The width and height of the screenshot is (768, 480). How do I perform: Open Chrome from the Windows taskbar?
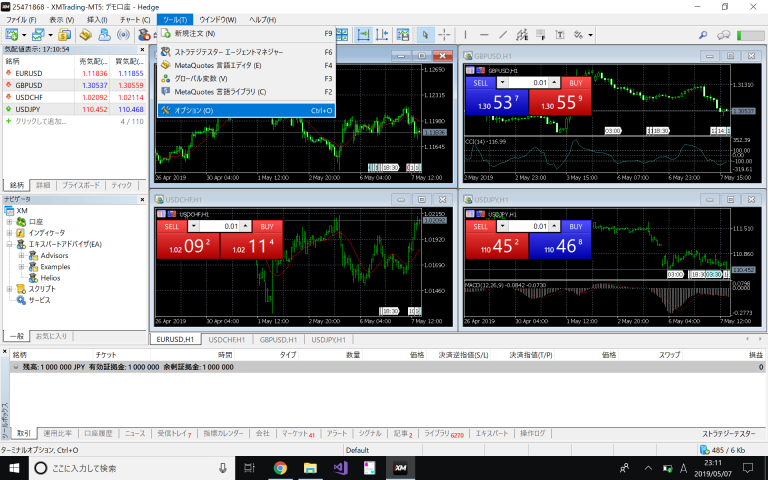[x=280, y=467]
